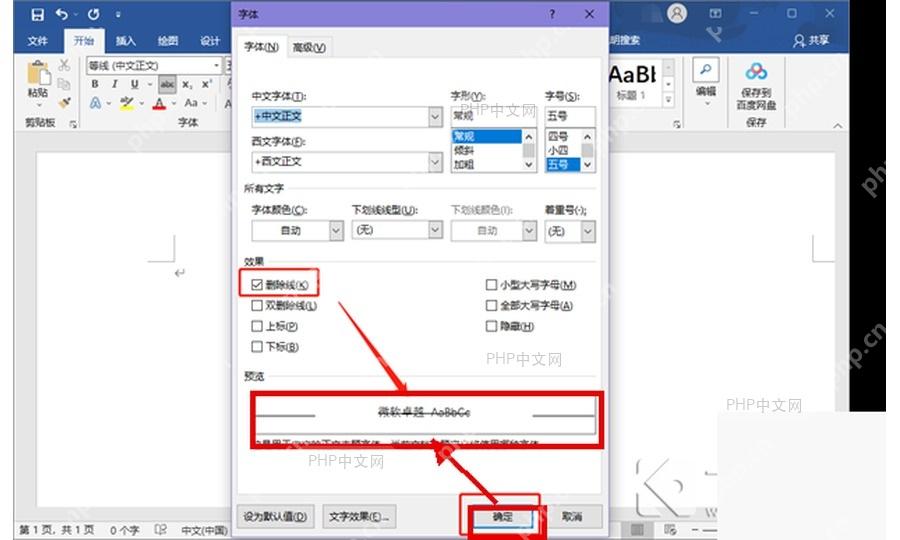
Task: Select 四号 in the 字号 list
Action: tap(563, 137)
